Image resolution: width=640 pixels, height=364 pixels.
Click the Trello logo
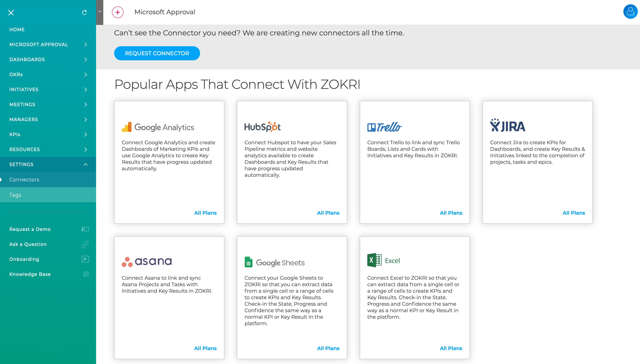pos(384,127)
